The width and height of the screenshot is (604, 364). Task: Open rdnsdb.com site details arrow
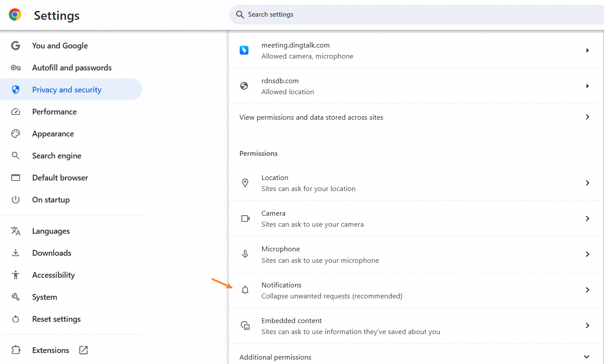coord(587,86)
